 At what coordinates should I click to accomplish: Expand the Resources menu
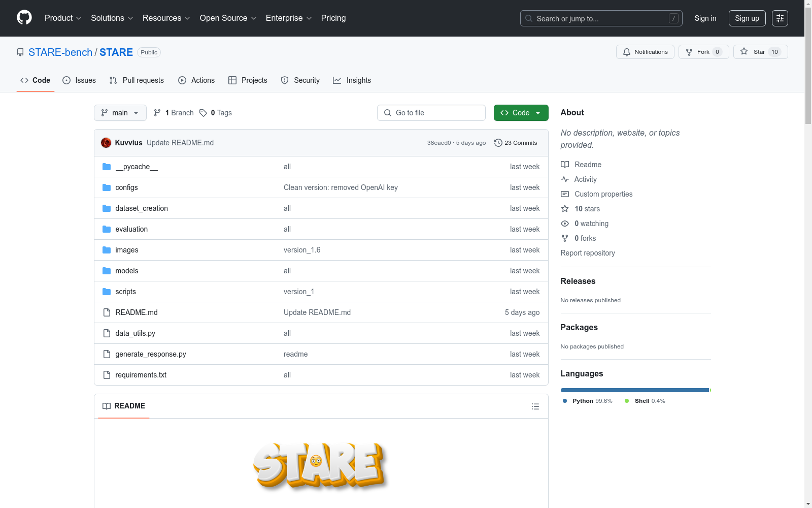[x=166, y=18]
